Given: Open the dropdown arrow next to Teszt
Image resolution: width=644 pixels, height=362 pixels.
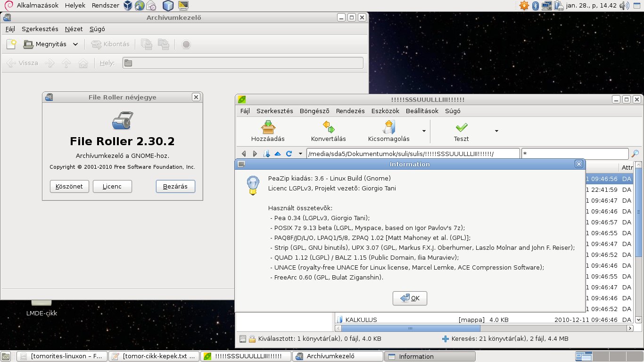Looking at the screenshot, I should [x=496, y=131].
